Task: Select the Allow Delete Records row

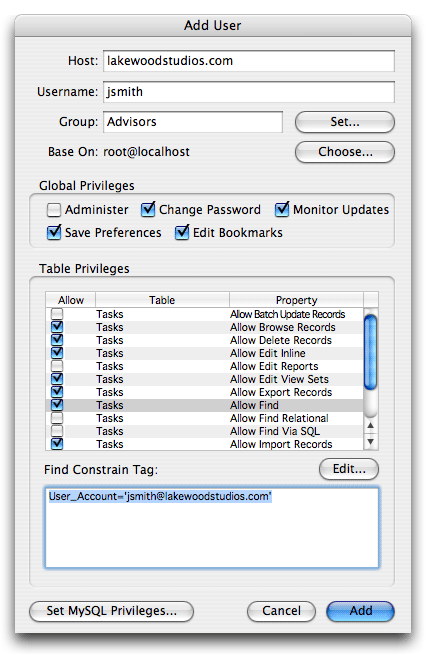Action: coord(204,340)
